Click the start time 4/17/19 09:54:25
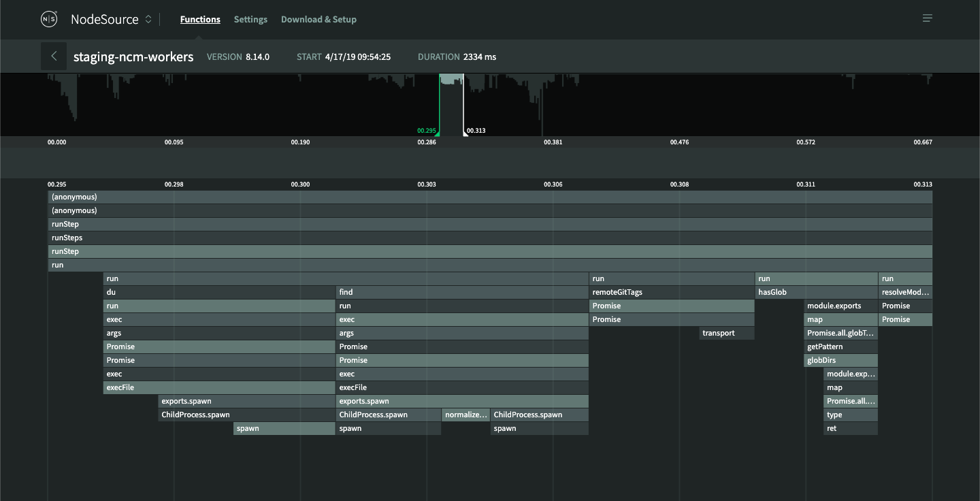The width and height of the screenshot is (980, 501). pos(358,56)
